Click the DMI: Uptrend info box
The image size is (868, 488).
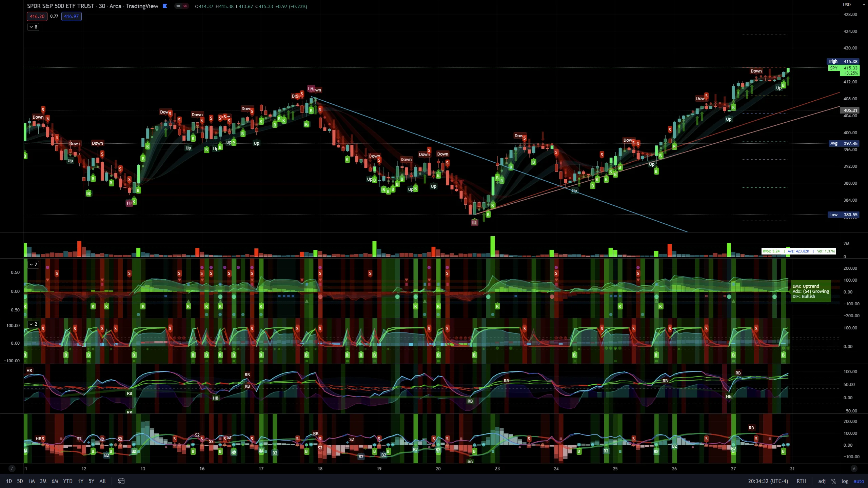pos(811,291)
